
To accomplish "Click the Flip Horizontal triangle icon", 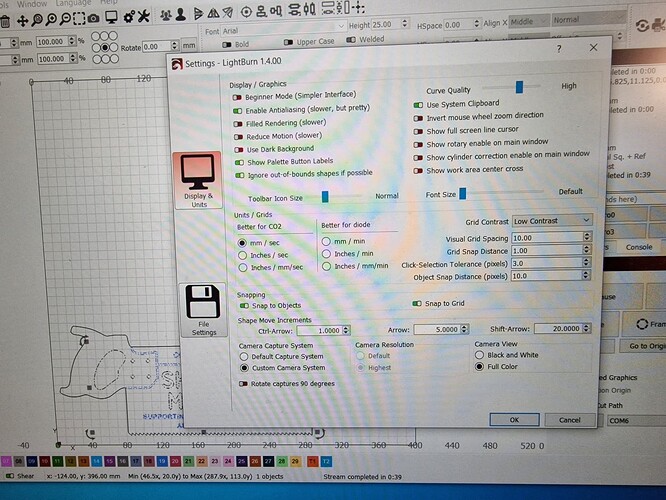I will (198, 14).
